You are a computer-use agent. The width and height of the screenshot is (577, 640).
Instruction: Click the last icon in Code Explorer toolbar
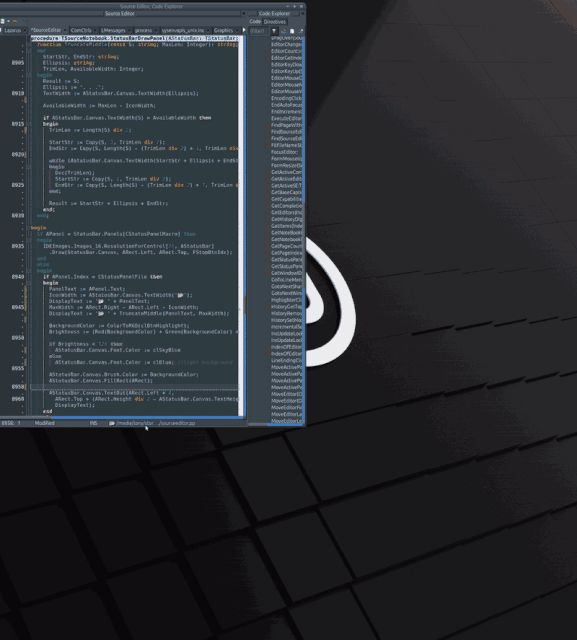(301, 31)
